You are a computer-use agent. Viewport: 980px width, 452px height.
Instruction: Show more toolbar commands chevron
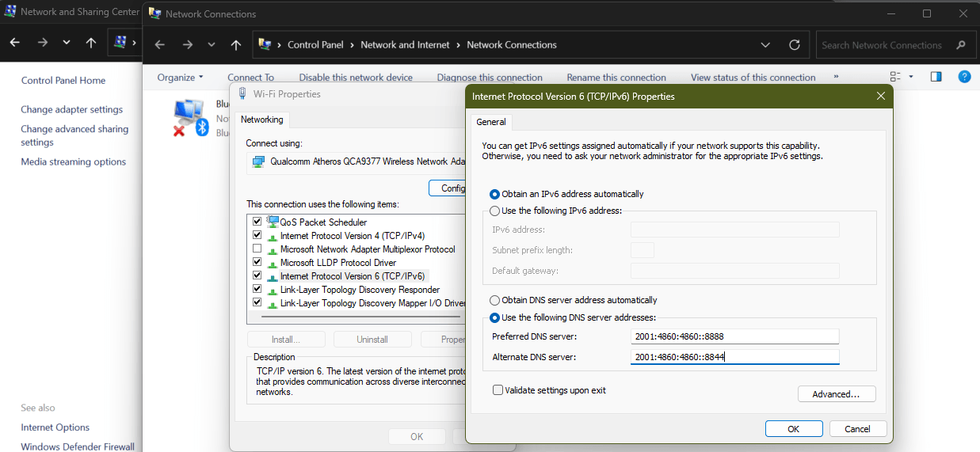(837, 77)
